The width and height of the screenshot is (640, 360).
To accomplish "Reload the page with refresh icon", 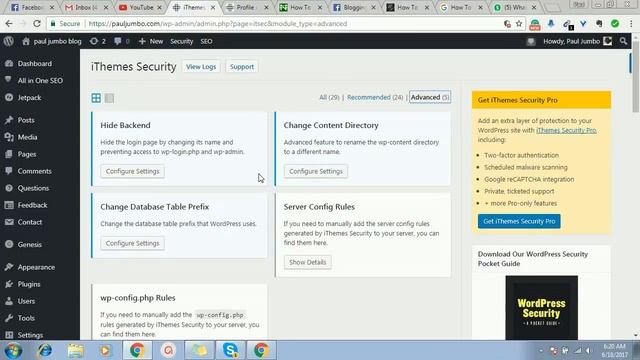I will [37, 24].
